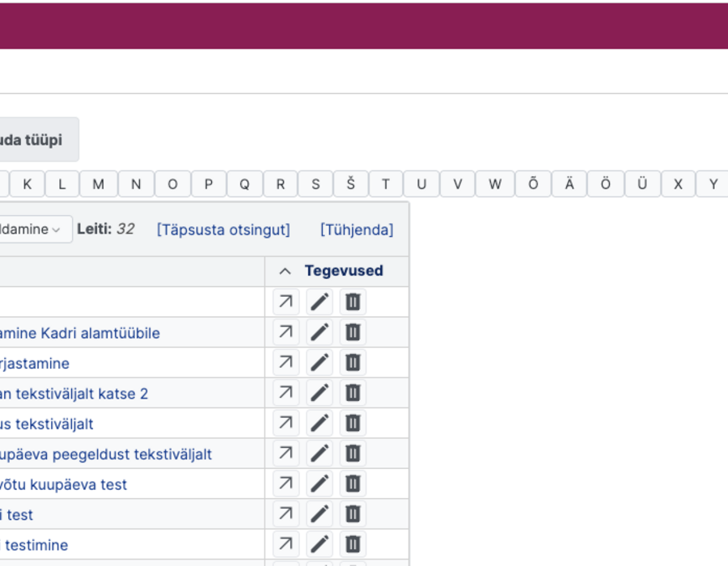This screenshot has width=728, height=566.
Task: Filter list by letter Ü
Action: [642, 184]
